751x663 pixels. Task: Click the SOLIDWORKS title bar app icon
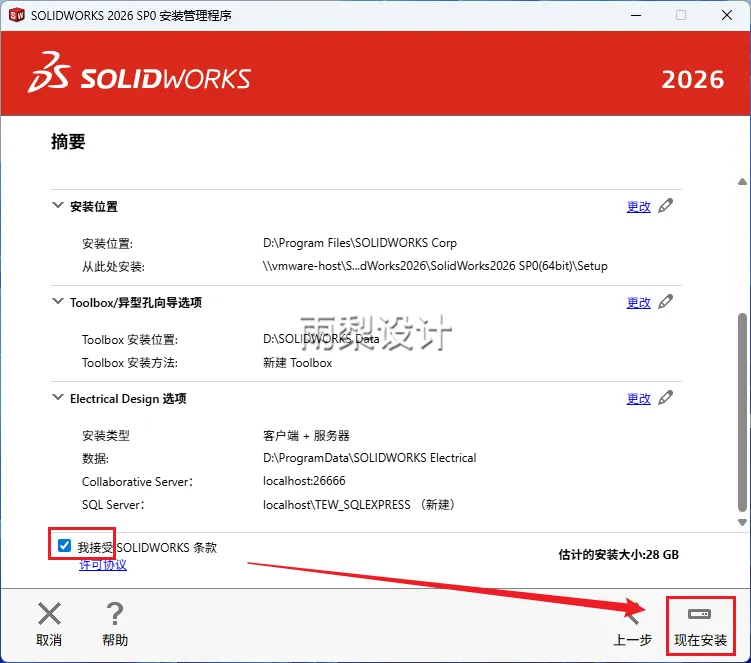coord(16,15)
